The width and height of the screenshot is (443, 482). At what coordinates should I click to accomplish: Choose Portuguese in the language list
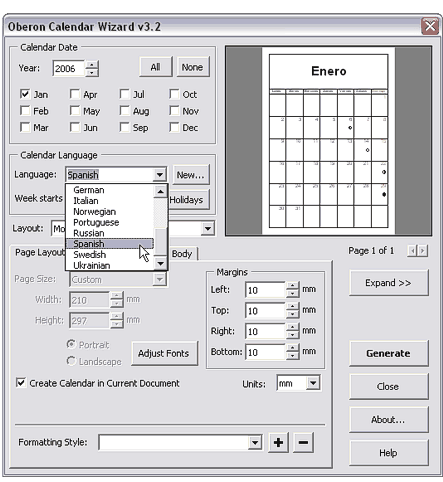tap(96, 222)
